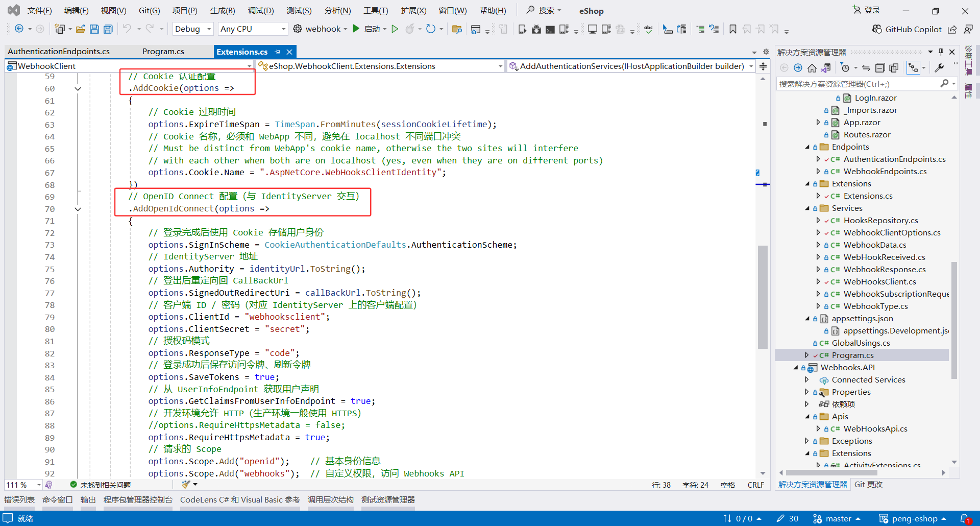Click the abc spell checker icon
Screen dimensions: 980x526
pos(648,29)
